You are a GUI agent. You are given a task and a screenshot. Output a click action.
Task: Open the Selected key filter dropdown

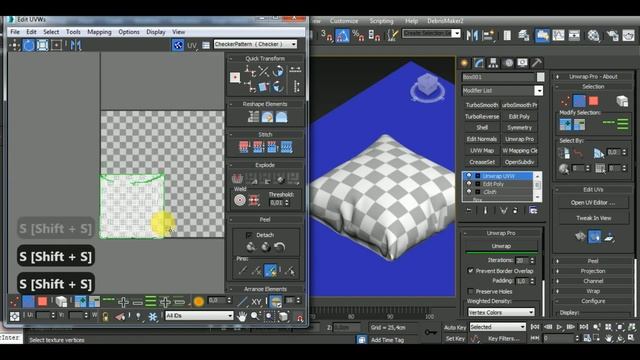point(497,327)
